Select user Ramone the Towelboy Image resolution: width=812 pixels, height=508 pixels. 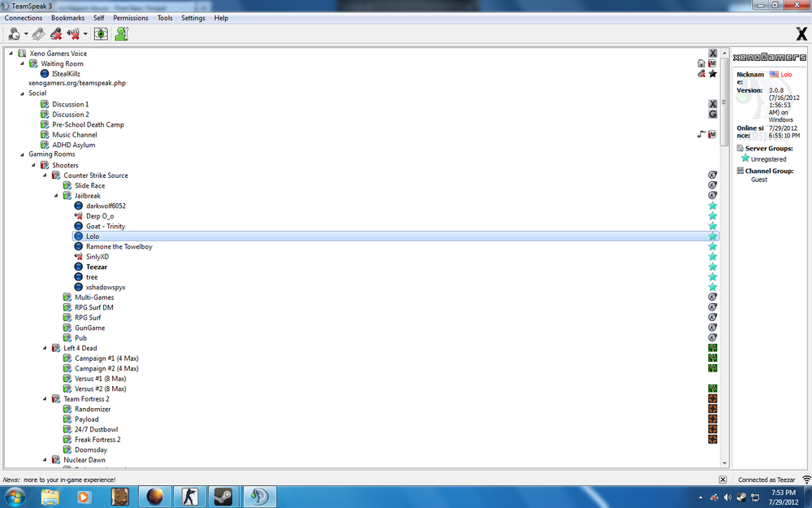[x=119, y=247]
